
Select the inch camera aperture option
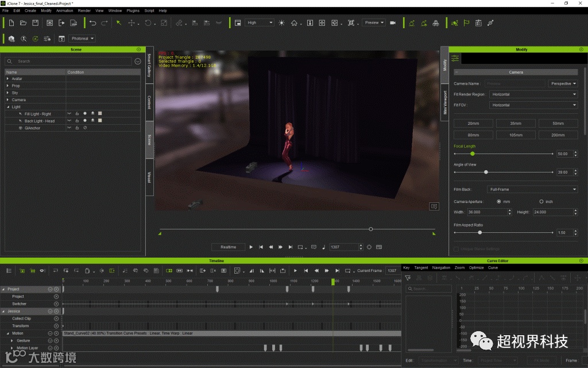(541, 202)
